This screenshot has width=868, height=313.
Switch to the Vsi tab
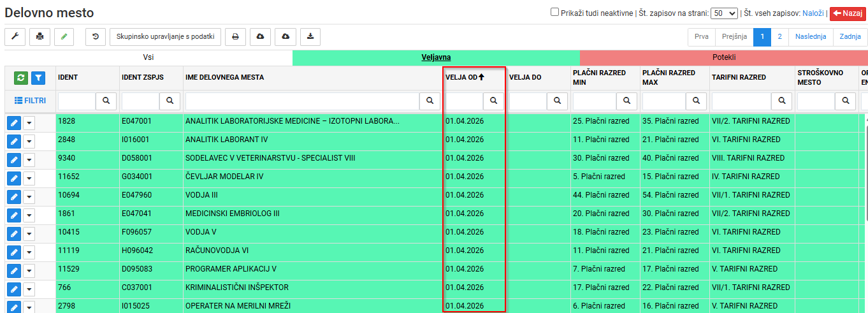pyautogui.click(x=148, y=57)
